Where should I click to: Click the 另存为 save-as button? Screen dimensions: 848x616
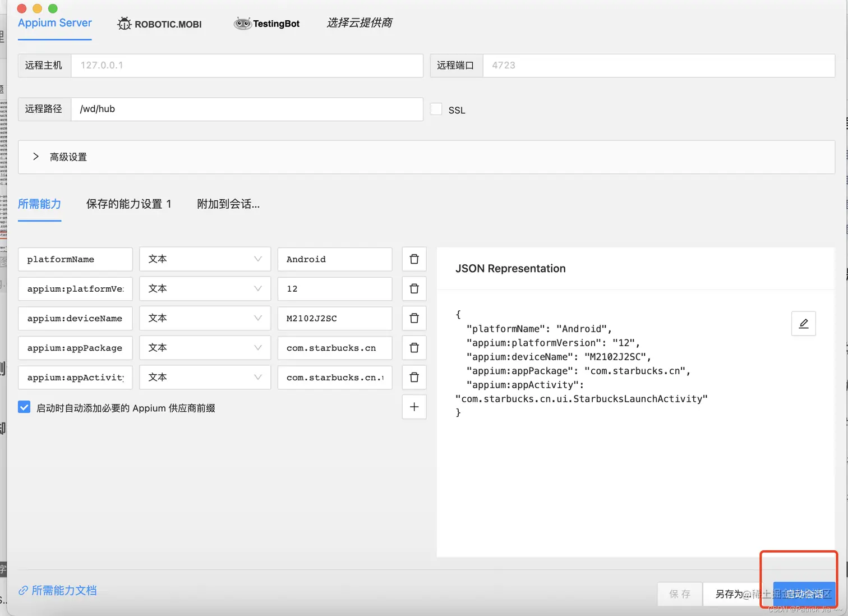coord(731,594)
